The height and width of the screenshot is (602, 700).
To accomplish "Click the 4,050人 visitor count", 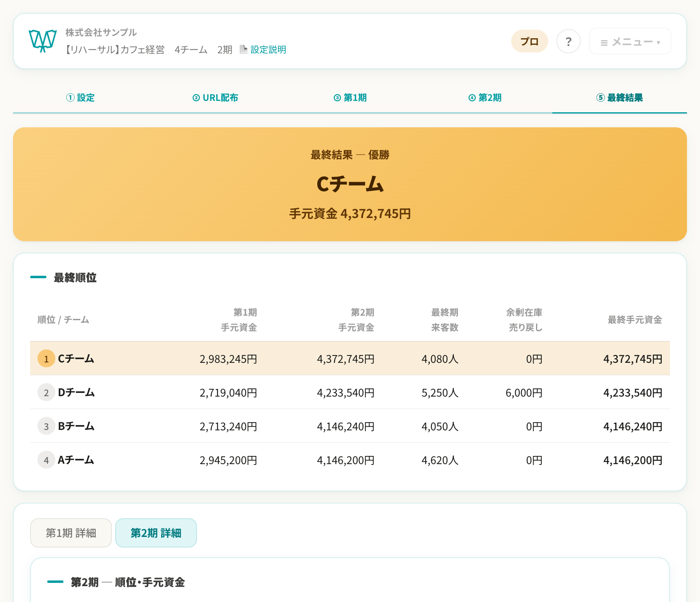I will 440,427.
